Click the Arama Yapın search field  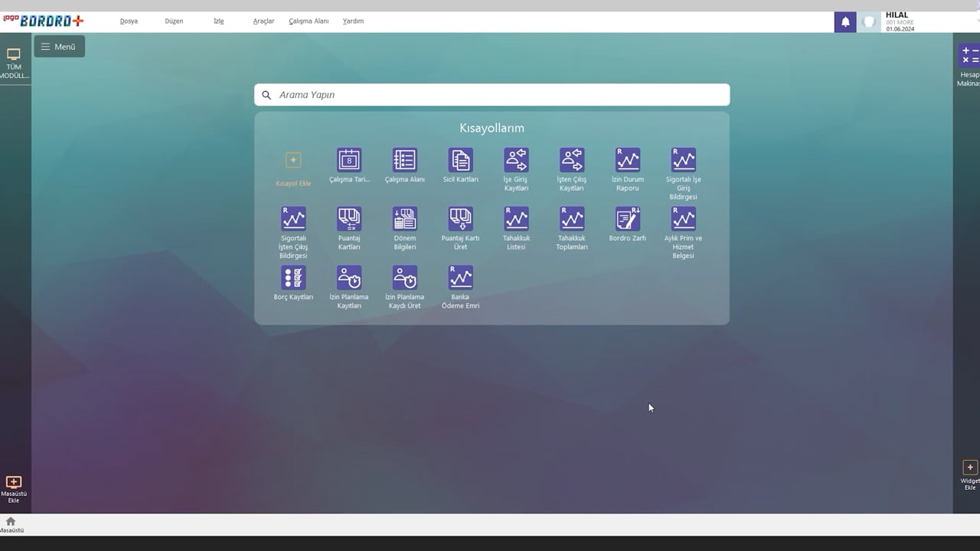tap(492, 95)
